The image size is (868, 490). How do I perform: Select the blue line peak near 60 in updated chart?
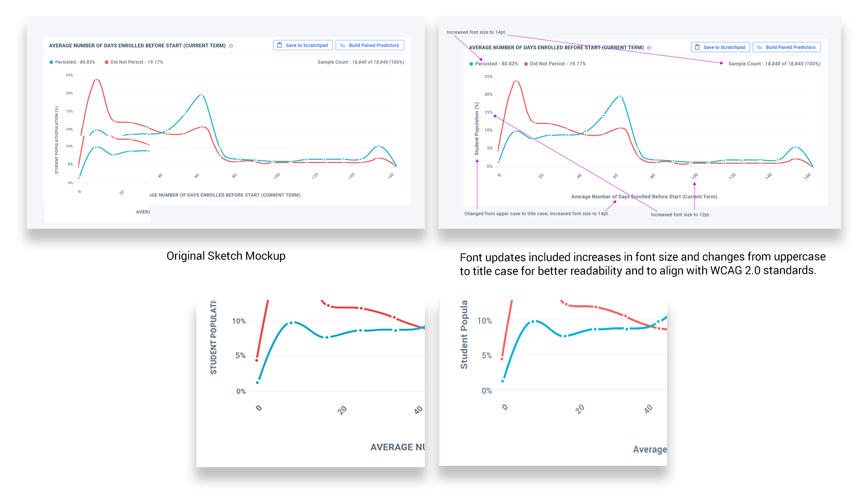pyautogui.click(x=619, y=96)
